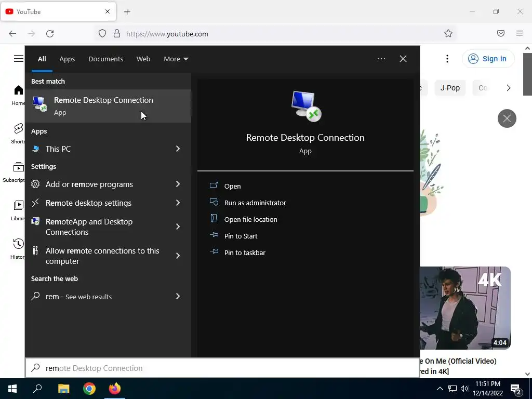This screenshot has height=399, width=532.
Task: Expand This PC result arrow
Action: point(178,149)
